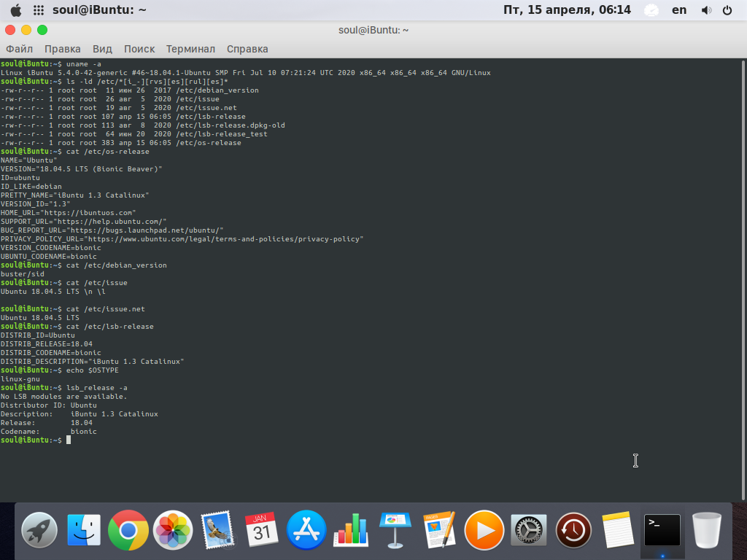Image resolution: width=747 pixels, height=560 pixels.
Task: Open the Pages document app
Action: click(439, 530)
